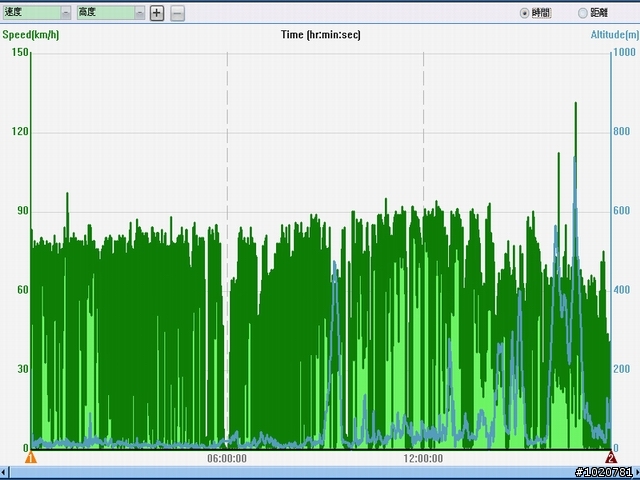Click the left scroll arrow of horizontal scrollbar
This screenshot has height=480, width=640.
(x=4, y=473)
